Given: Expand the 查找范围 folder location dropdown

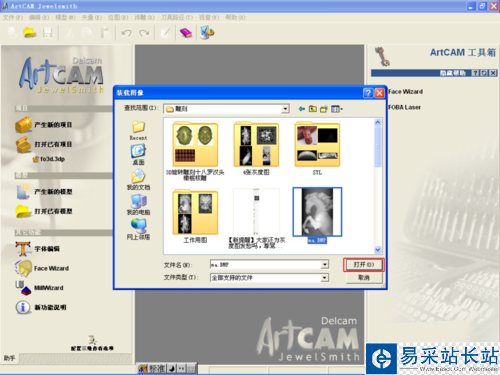Looking at the screenshot, I should [285, 109].
